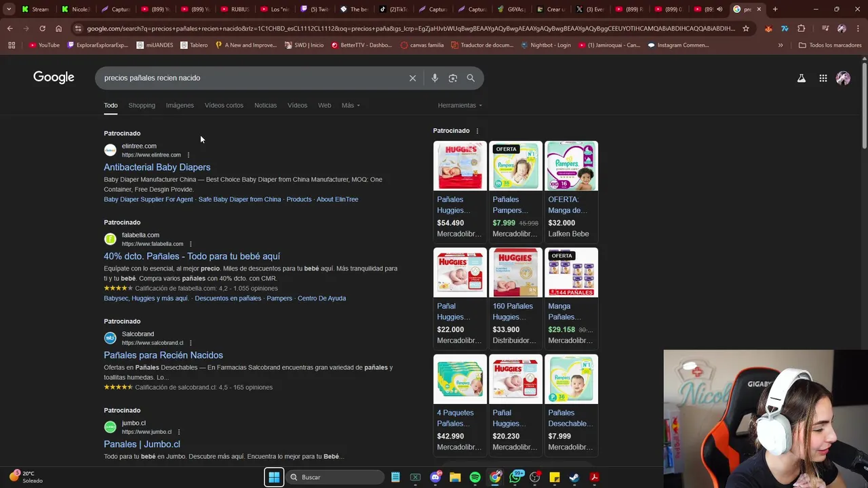Open the Search Labs flask icon
Screen dimensions: 868x488
coord(802,78)
